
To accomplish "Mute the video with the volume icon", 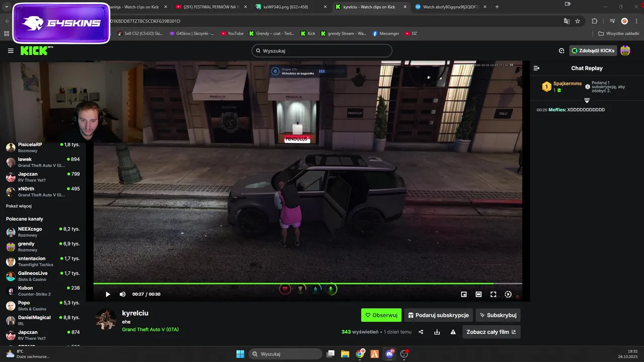I will click(x=122, y=294).
